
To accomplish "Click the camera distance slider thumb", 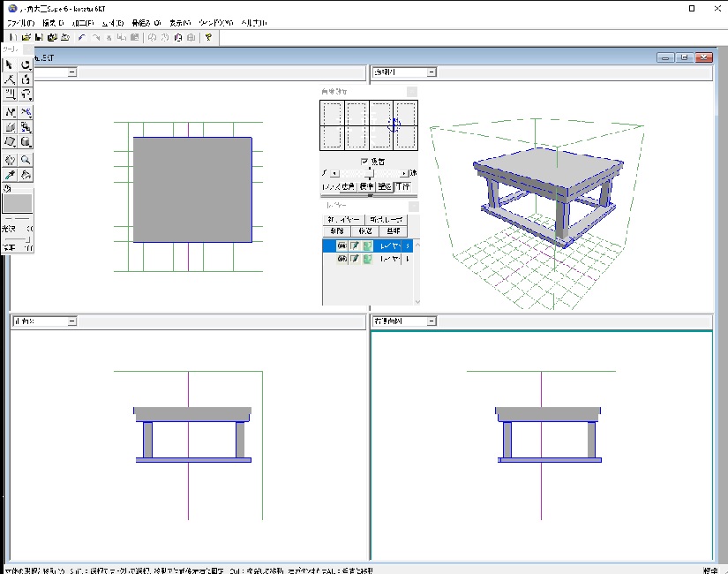I will [x=369, y=173].
